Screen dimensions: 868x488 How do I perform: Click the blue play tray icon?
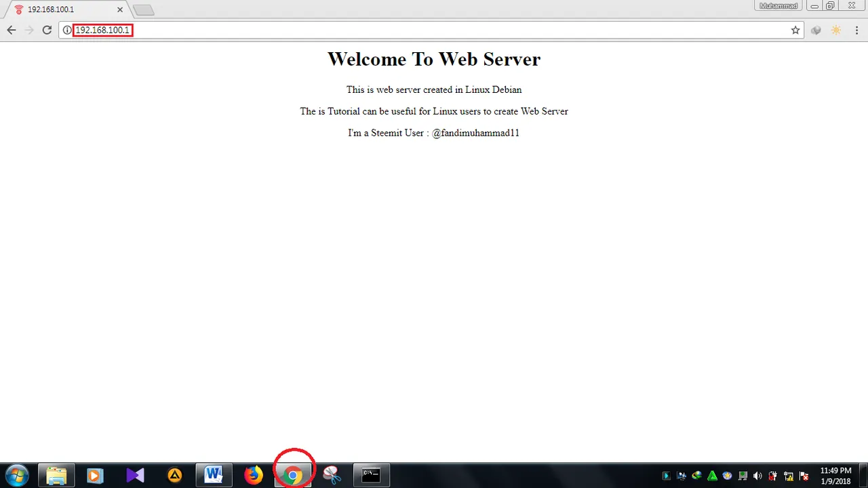click(666, 476)
